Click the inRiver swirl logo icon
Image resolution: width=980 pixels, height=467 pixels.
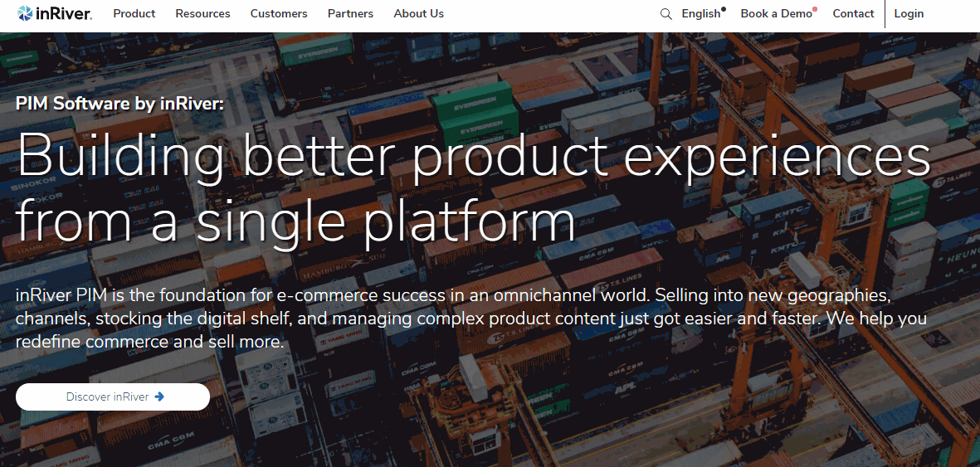point(25,13)
